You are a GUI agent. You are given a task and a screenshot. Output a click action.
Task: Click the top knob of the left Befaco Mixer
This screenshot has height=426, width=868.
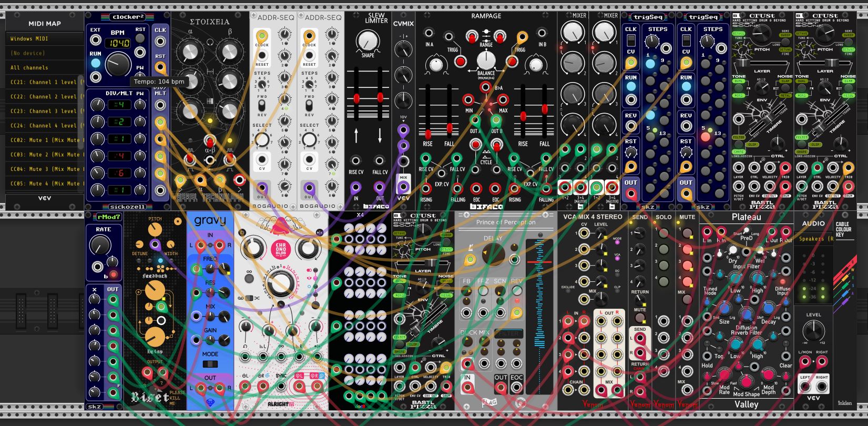pos(573,33)
